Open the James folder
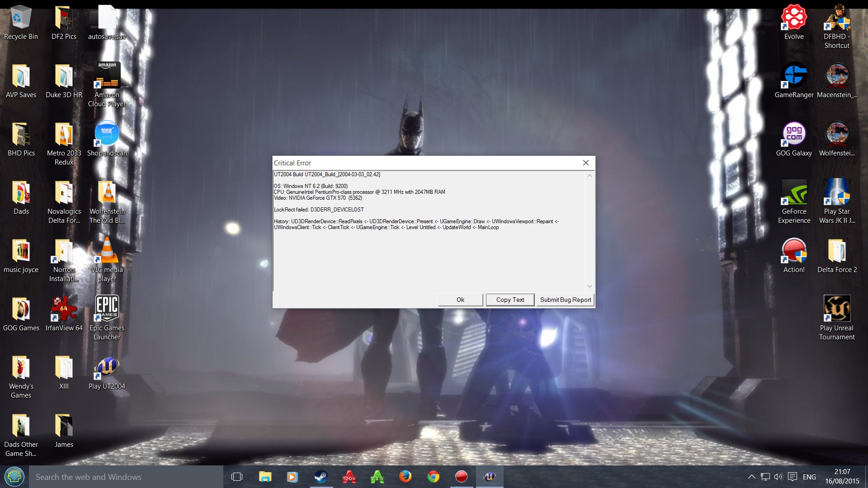Viewport: 868px width, 488px height. tap(64, 431)
